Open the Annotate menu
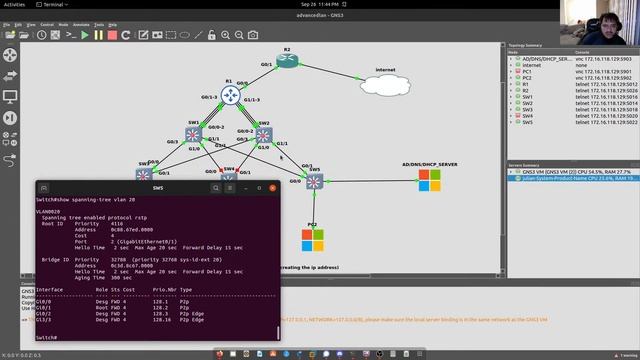Image resolution: width=640 pixels, height=360 pixels. (81, 25)
